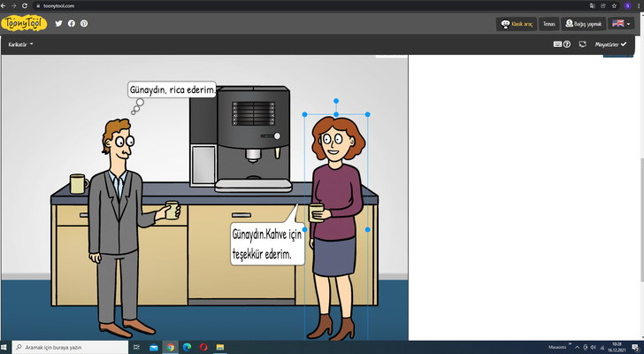Open the Pinterest share icon

[x=84, y=23]
